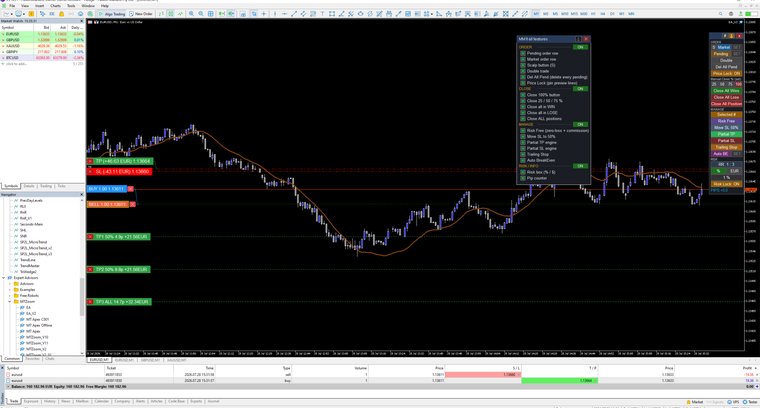The image size is (760, 408).
Task: Choose the trendline drawing tool
Action: (x=294, y=14)
